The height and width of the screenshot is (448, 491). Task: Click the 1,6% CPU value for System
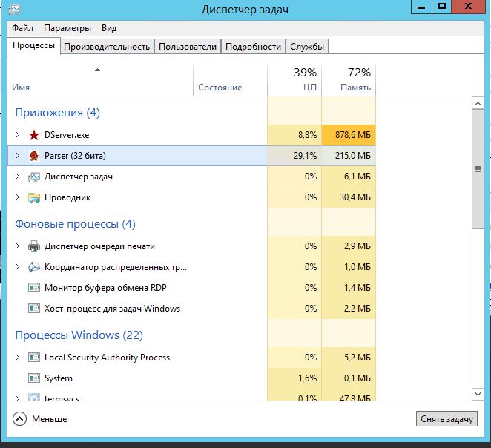(x=308, y=378)
